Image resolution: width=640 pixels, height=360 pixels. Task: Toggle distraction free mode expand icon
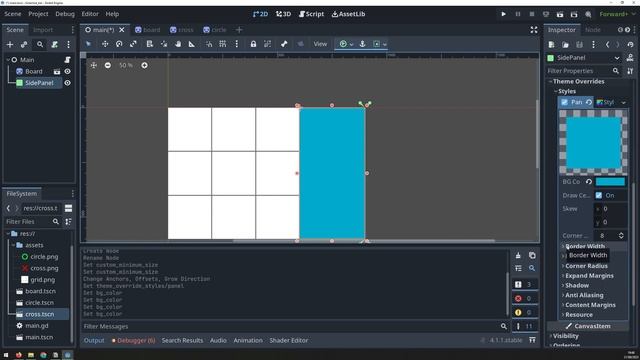[x=534, y=30]
